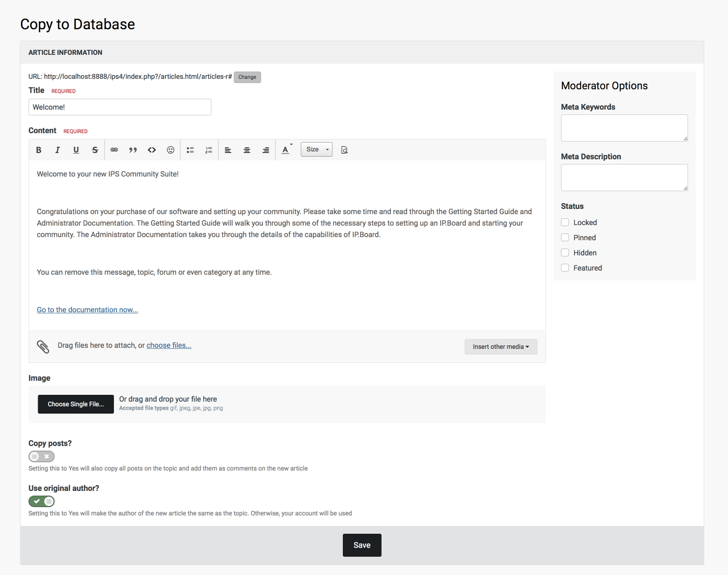The image size is (728, 575).
Task: Expand the Insert other media menu
Action: (501, 347)
